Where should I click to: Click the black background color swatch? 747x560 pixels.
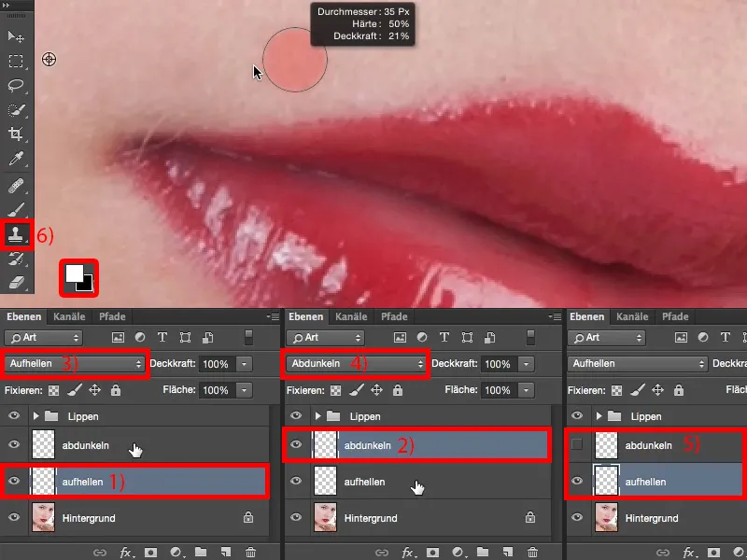pos(87,286)
